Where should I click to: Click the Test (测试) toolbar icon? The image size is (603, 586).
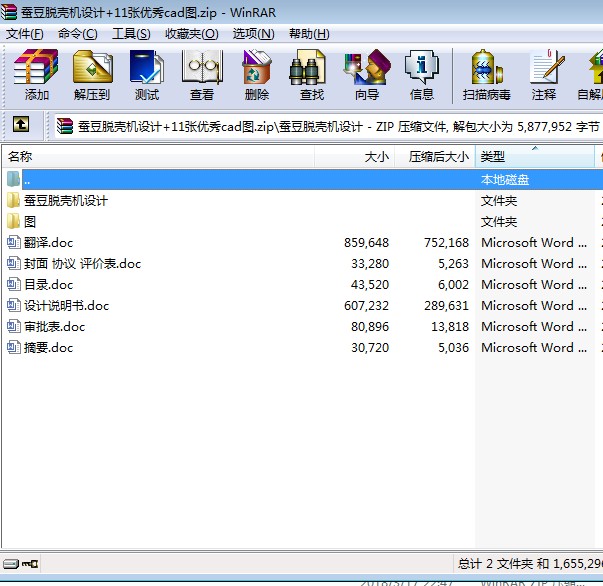[147, 67]
